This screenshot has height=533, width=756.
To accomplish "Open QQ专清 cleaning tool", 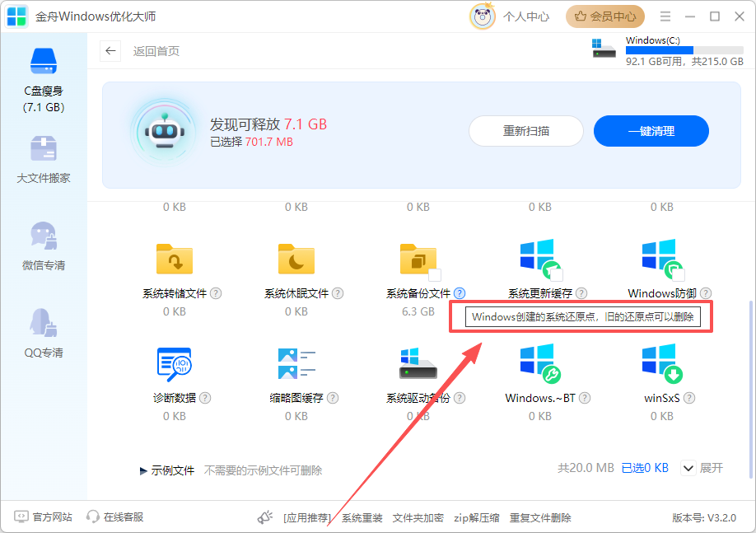I will coord(44,333).
